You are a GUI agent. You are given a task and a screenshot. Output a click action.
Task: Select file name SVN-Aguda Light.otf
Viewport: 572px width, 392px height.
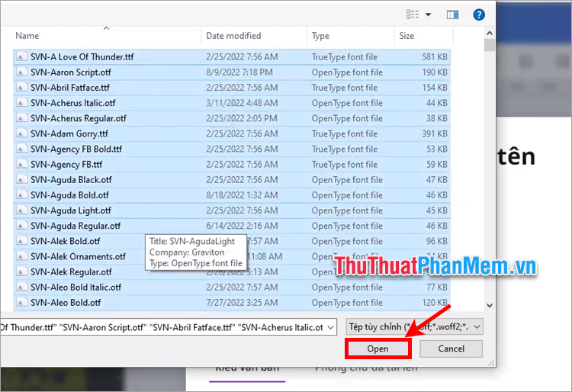click(71, 210)
